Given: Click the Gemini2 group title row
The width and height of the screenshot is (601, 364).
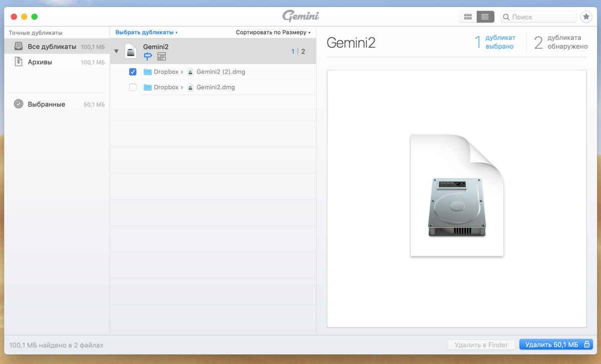Looking at the screenshot, I should 213,51.
